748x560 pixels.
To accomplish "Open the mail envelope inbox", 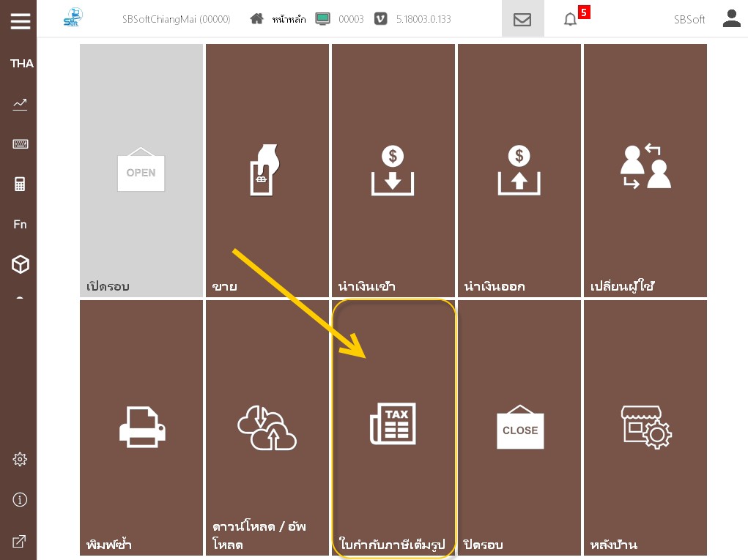I will coord(522,20).
